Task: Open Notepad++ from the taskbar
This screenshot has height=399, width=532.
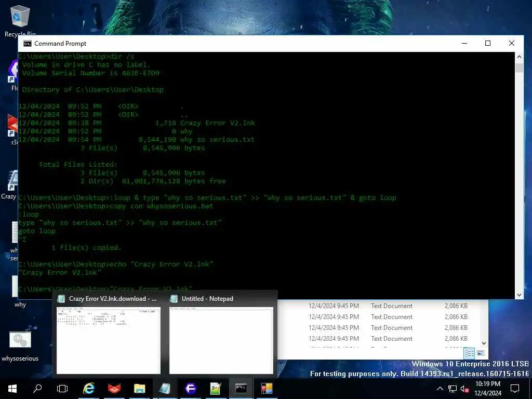Action: tap(216, 389)
